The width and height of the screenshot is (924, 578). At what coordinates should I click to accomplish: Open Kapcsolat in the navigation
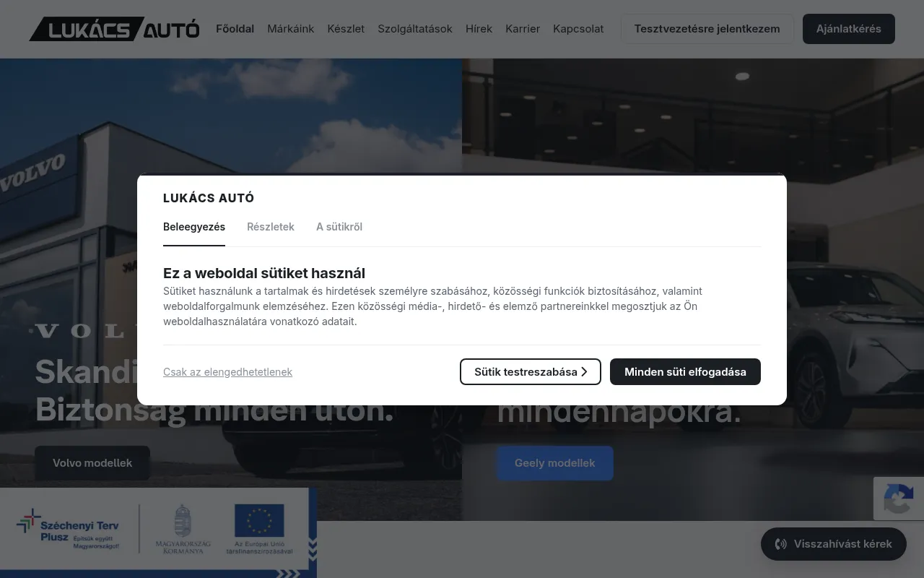click(x=578, y=29)
